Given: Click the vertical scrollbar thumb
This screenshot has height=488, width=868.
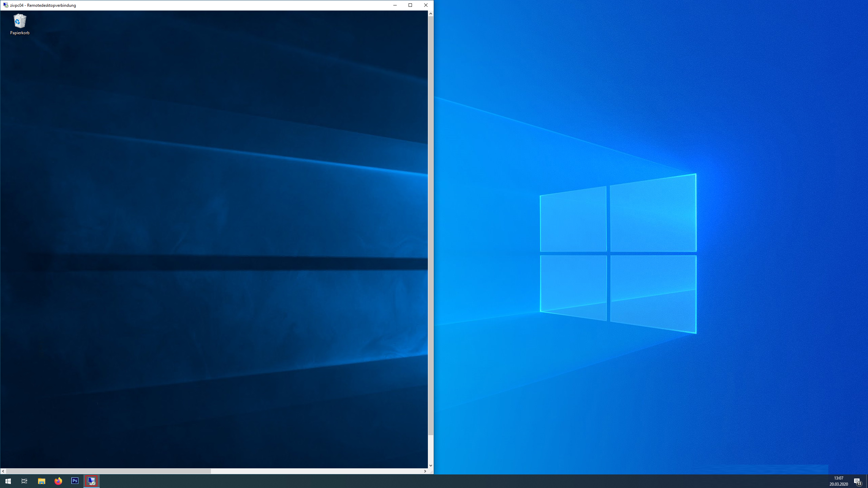Looking at the screenshot, I should [431, 225].
